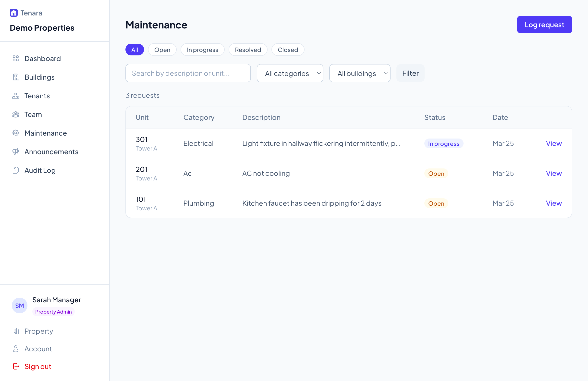Image resolution: width=588 pixels, height=381 pixels.
Task: Open the All categories dropdown
Action: pyautogui.click(x=290, y=73)
